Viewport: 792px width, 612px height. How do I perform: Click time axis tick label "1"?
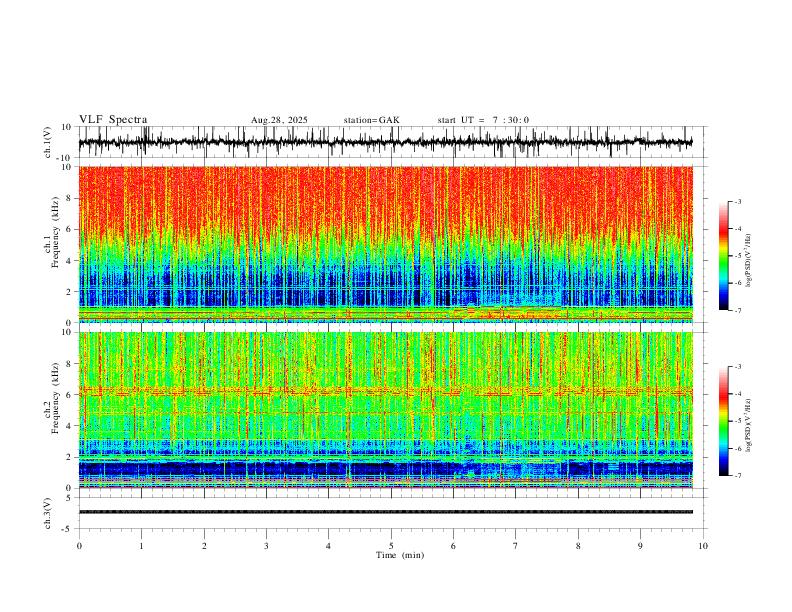point(141,546)
